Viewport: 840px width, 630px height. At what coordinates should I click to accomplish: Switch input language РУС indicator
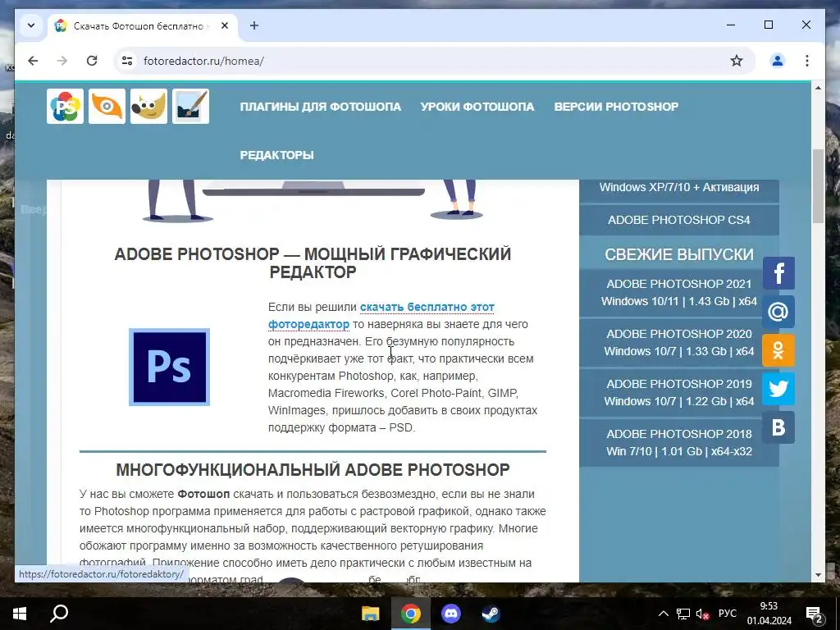tap(728, 614)
